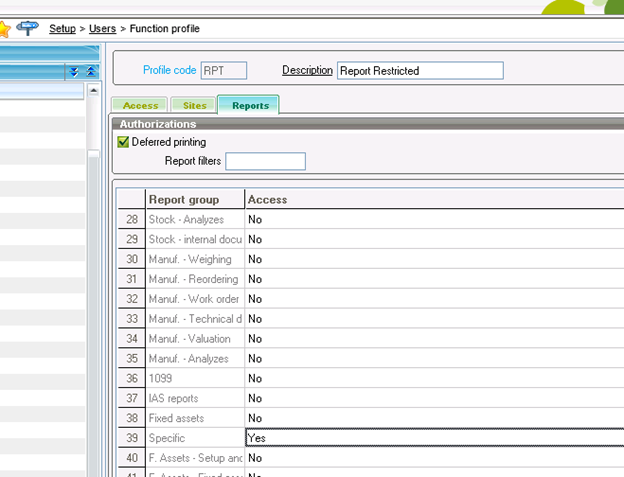This screenshot has width=624, height=477.
Task: Select the Reports tab
Action: click(x=250, y=105)
